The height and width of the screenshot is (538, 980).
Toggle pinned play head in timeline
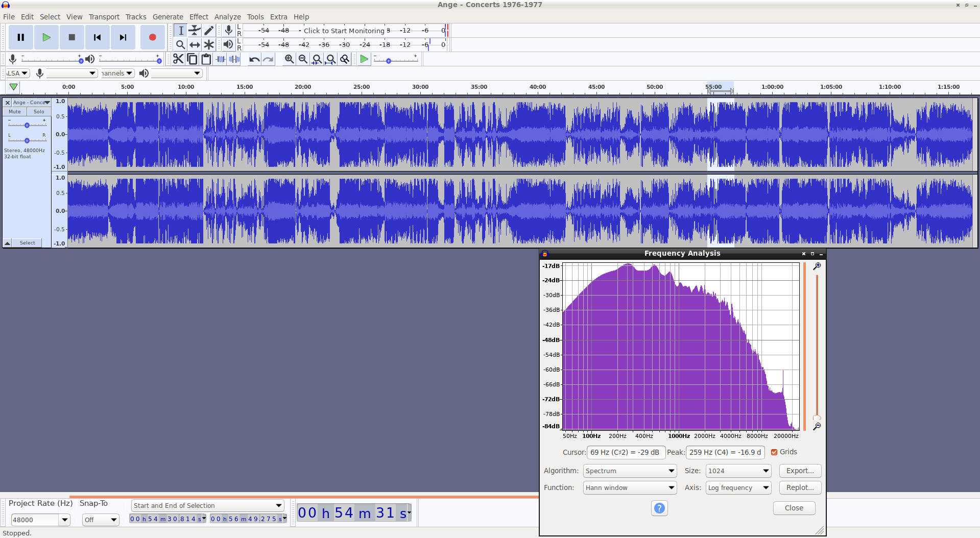pos(13,87)
